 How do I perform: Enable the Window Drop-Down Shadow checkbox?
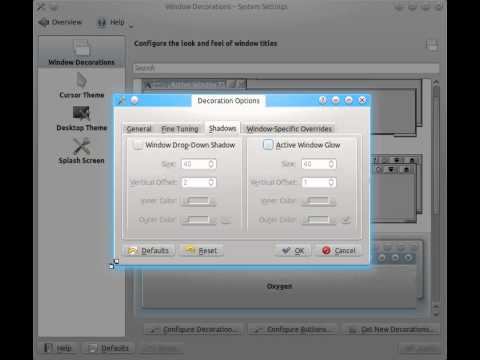pos(138,145)
